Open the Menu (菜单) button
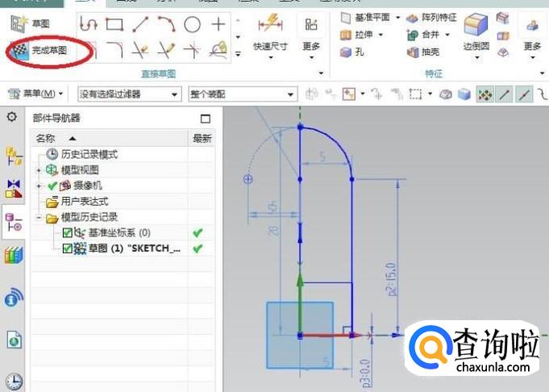The height and width of the screenshot is (392, 549). click(x=35, y=94)
